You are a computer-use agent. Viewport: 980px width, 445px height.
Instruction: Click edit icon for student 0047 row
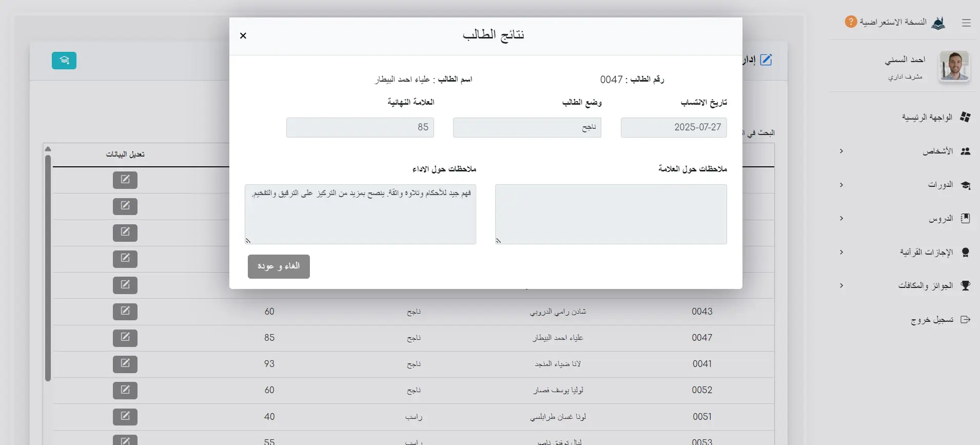tap(125, 338)
